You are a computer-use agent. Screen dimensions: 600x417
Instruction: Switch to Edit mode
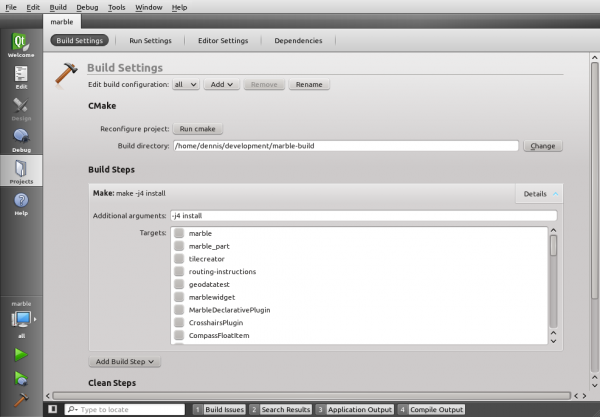pyautogui.click(x=20, y=76)
